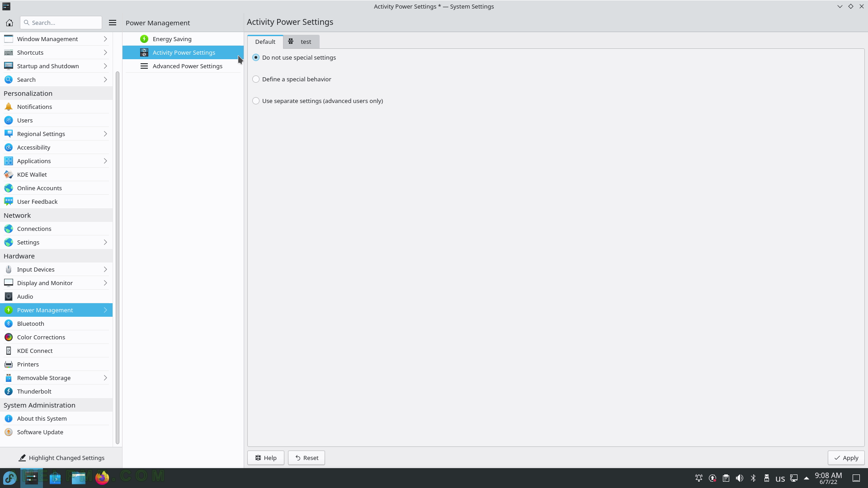Viewport: 868px width, 488px height.
Task: Expand Network Settings arrow
Action: [x=105, y=242]
